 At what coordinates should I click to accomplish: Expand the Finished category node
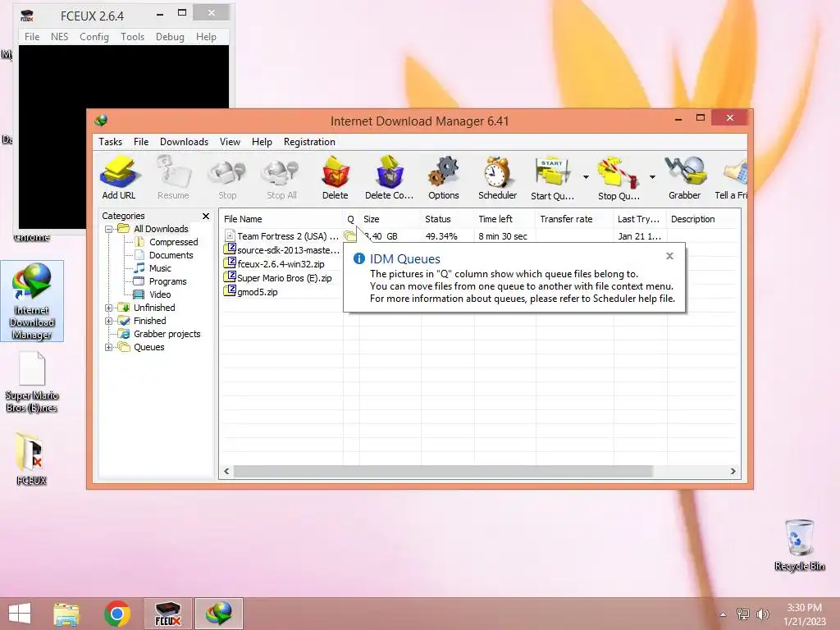coord(109,321)
